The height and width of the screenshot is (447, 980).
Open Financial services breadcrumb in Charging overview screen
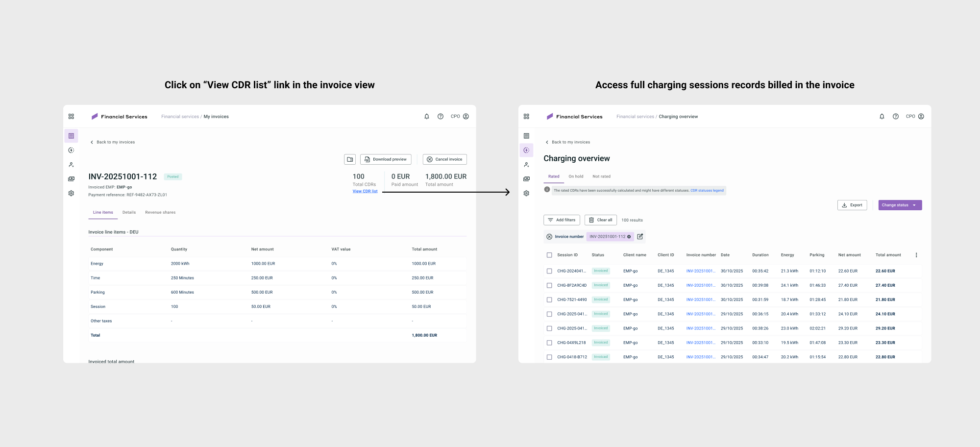(x=635, y=117)
